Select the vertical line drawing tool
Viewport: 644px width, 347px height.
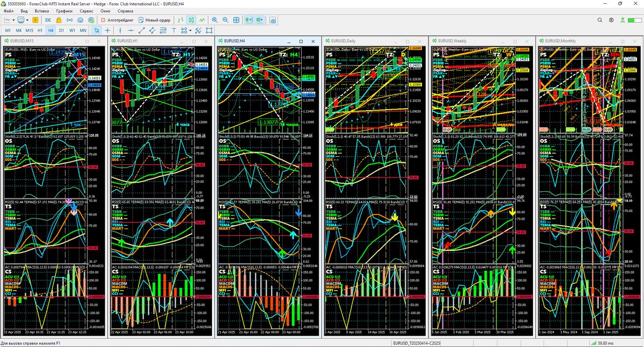[x=120, y=31]
